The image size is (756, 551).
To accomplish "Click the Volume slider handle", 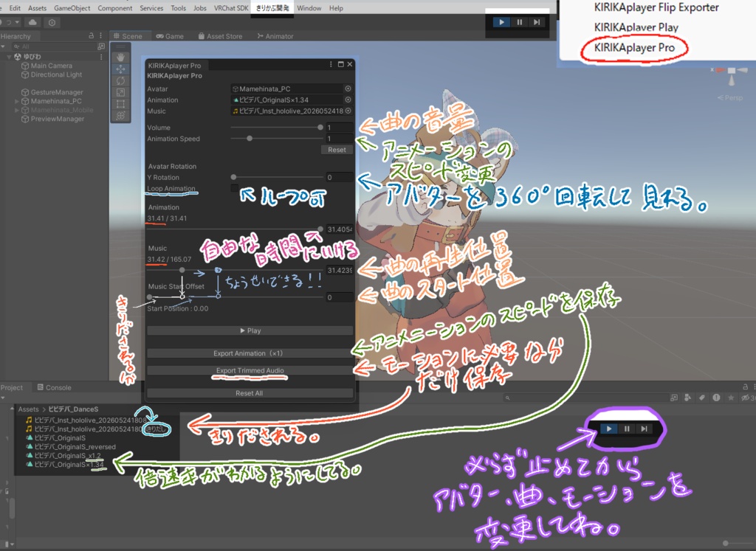I will point(320,127).
